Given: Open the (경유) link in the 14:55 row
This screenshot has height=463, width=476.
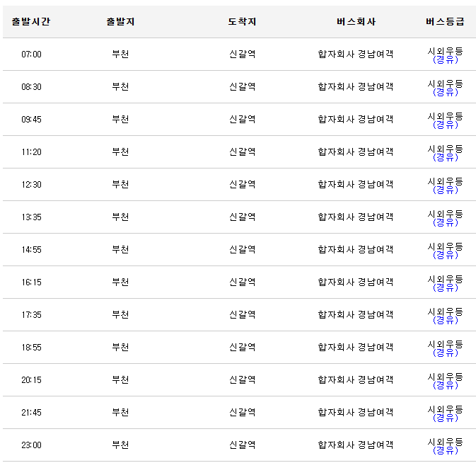Looking at the screenshot, I should tap(446, 255).
